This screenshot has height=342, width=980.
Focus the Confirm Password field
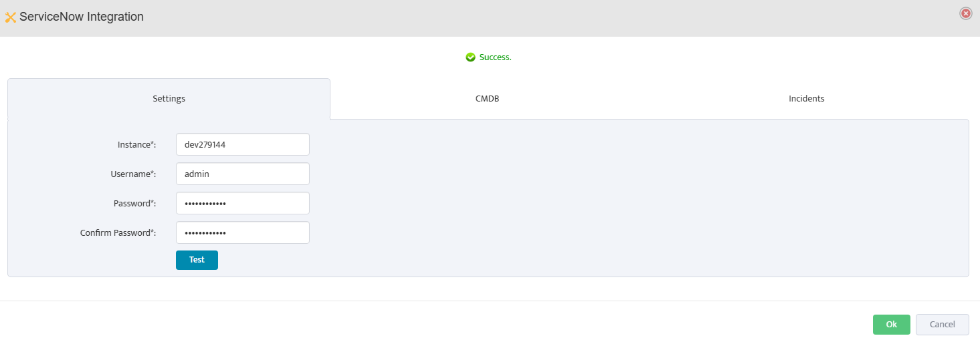pos(242,232)
